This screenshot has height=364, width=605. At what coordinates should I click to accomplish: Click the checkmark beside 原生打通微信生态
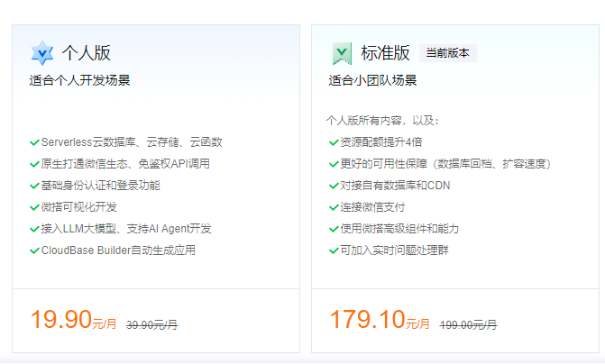click(x=34, y=164)
